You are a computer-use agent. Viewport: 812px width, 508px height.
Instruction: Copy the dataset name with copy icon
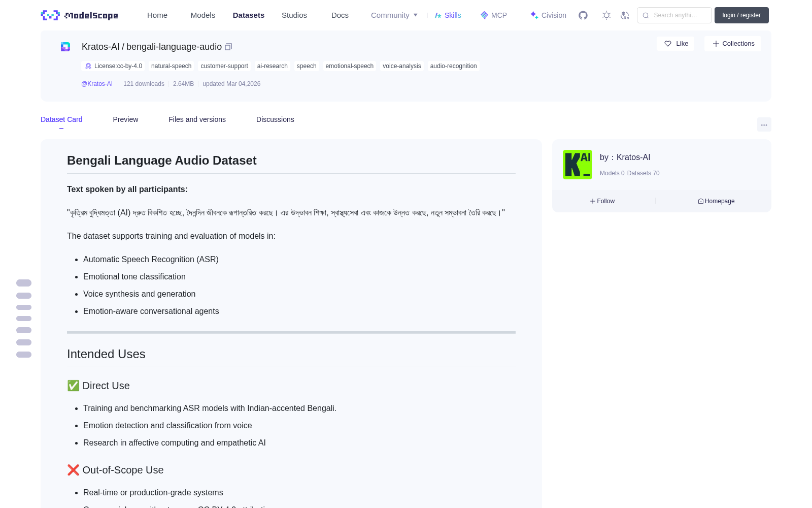[x=228, y=47]
